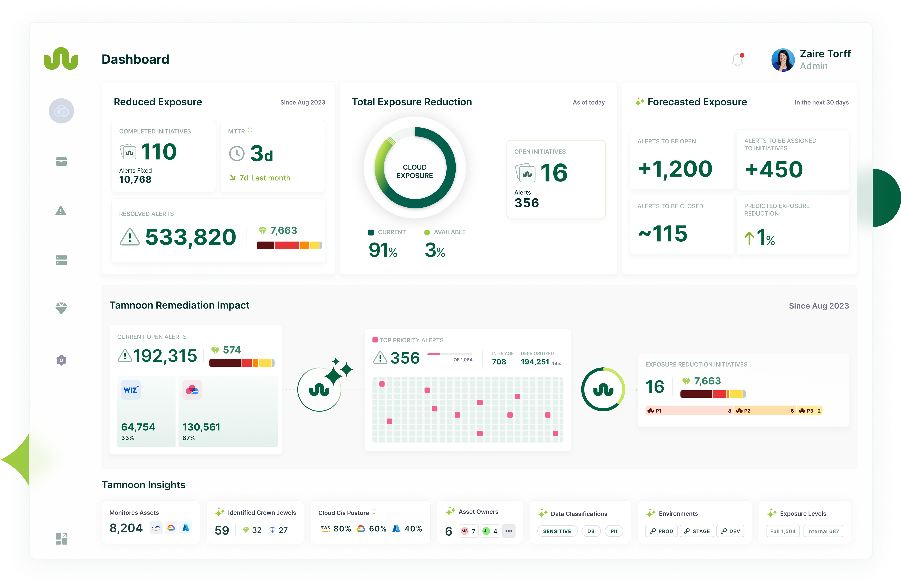
Task: Expand additional asset owners with the ellipsis
Action: [x=509, y=531]
